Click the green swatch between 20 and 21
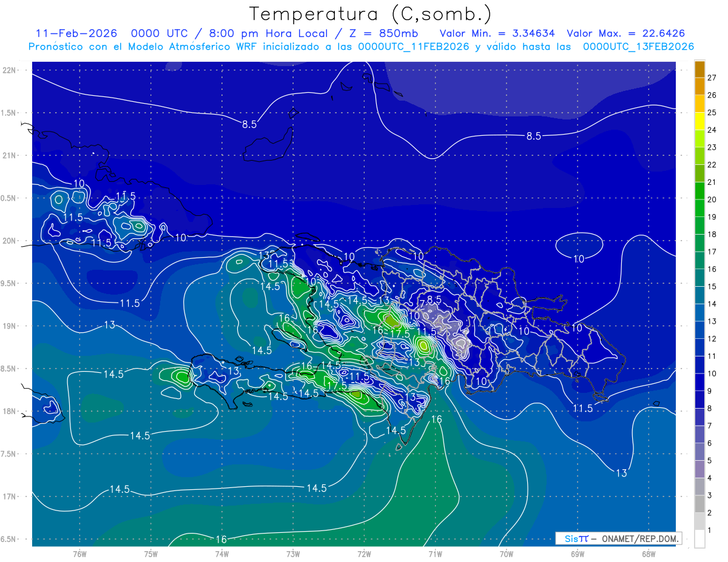The width and height of the screenshot is (728, 562). point(699,191)
